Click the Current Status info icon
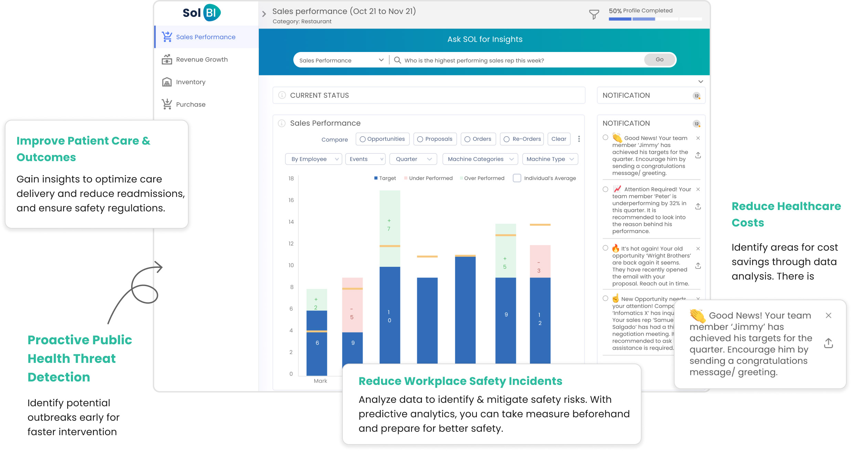Viewport: 868px width, 451px height. point(282,95)
